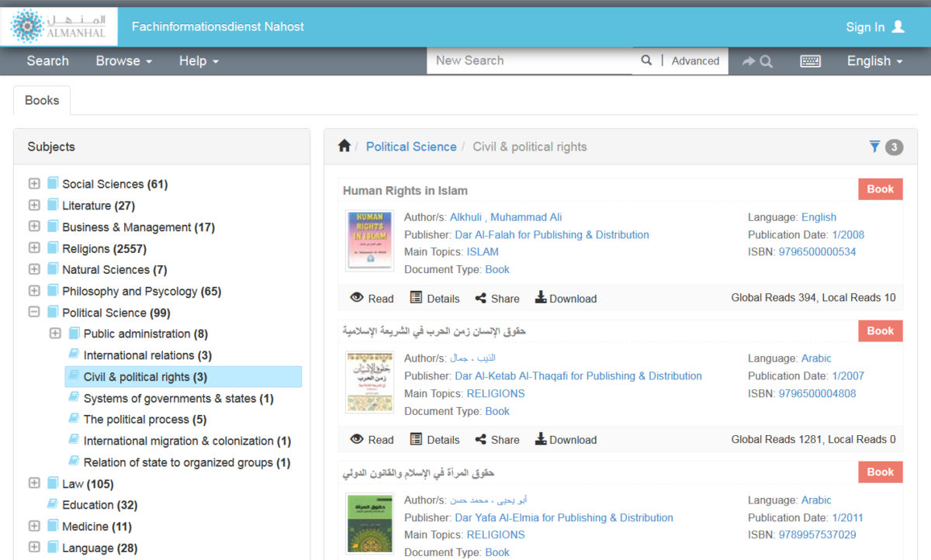931x560 pixels.
Task: Select International migration & colonization
Action: [187, 441]
